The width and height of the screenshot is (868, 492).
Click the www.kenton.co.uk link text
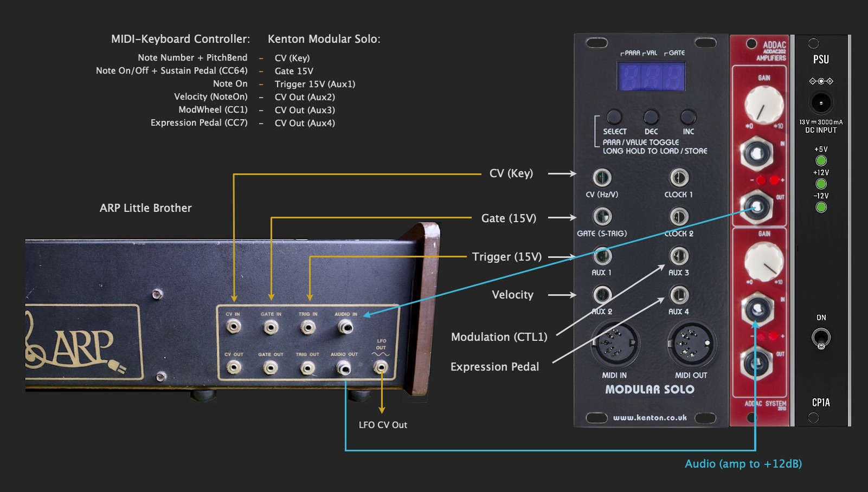(650, 418)
